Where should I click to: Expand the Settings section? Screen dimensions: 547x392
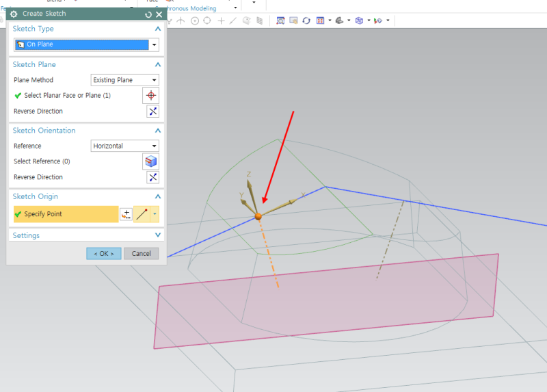tap(158, 235)
